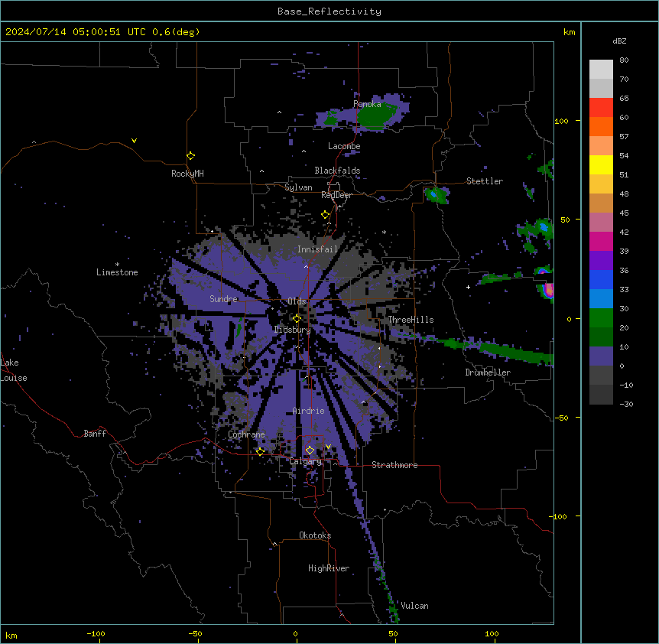Click the yellow V marker northeast of Calgary

click(328, 447)
